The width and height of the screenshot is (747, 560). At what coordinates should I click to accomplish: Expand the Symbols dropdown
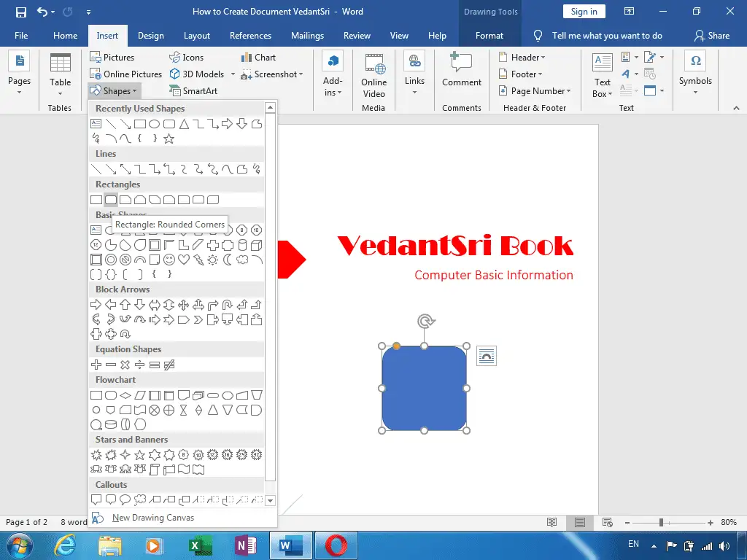click(x=695, y=74)
